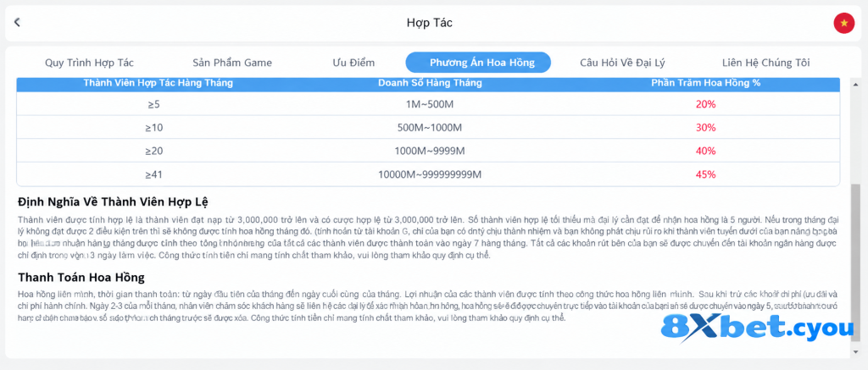
Task: Click the Hợp Tác page title
Action: 430,23
